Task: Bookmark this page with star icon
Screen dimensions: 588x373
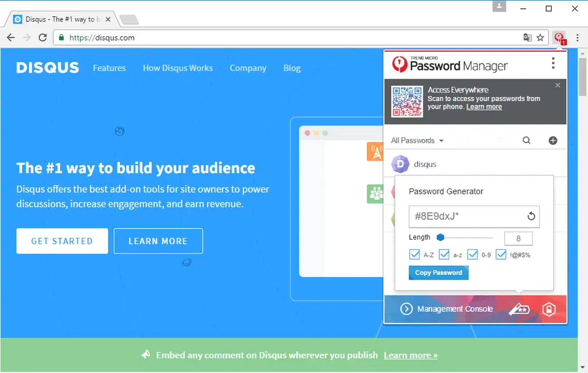Action: point(540,38)
